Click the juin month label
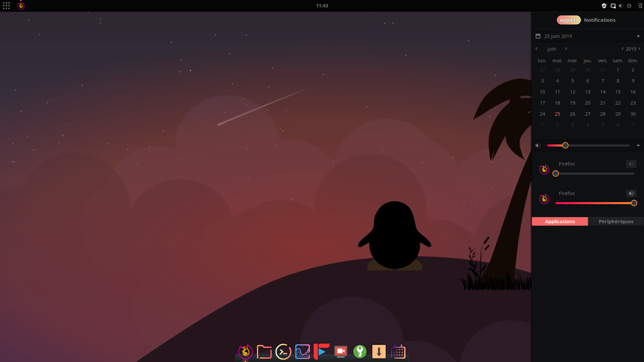The image size is (644, 362). (x=552, y=49)
